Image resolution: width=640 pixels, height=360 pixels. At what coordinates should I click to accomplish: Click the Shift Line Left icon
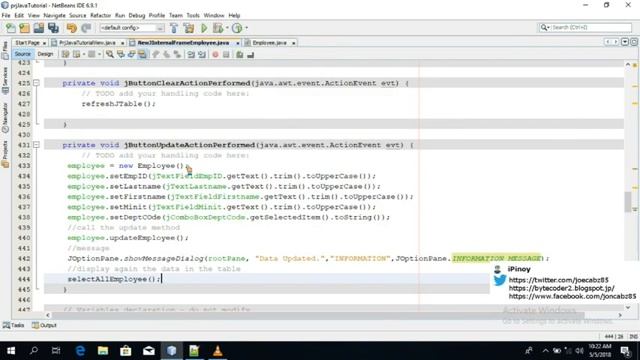tap(191, 54)
